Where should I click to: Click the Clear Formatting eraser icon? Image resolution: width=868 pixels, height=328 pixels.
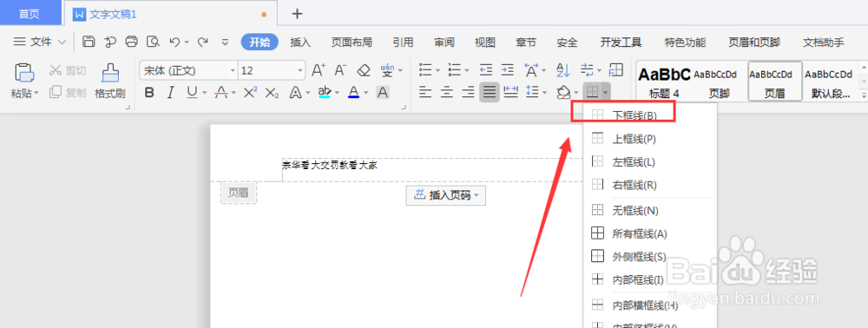tap(363, 70)
